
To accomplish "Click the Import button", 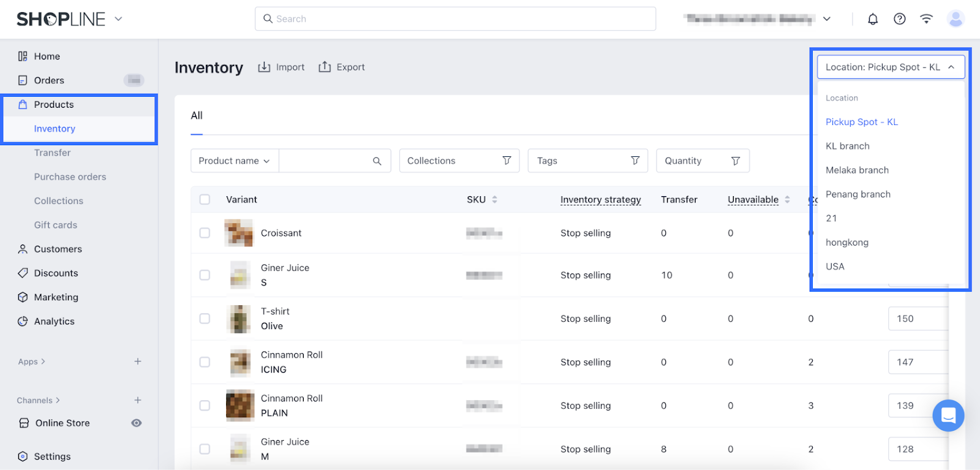I will (281, 67).
